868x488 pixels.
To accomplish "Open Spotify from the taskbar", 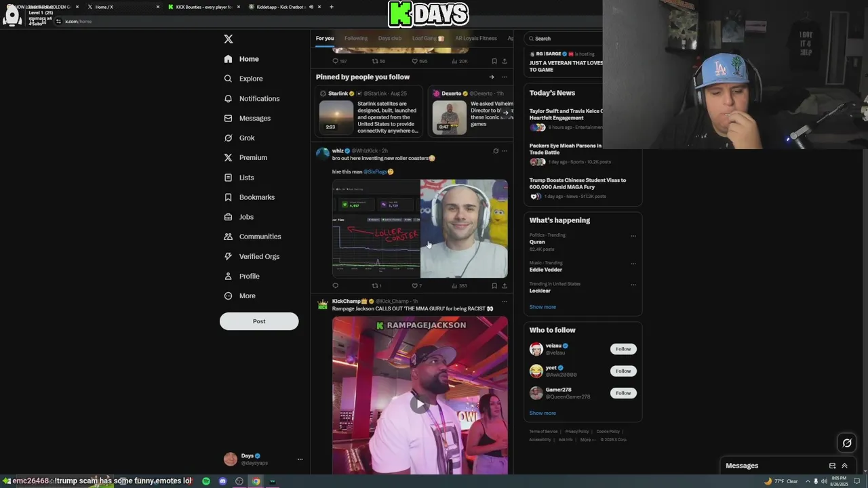I will click(x=206, y=481).
